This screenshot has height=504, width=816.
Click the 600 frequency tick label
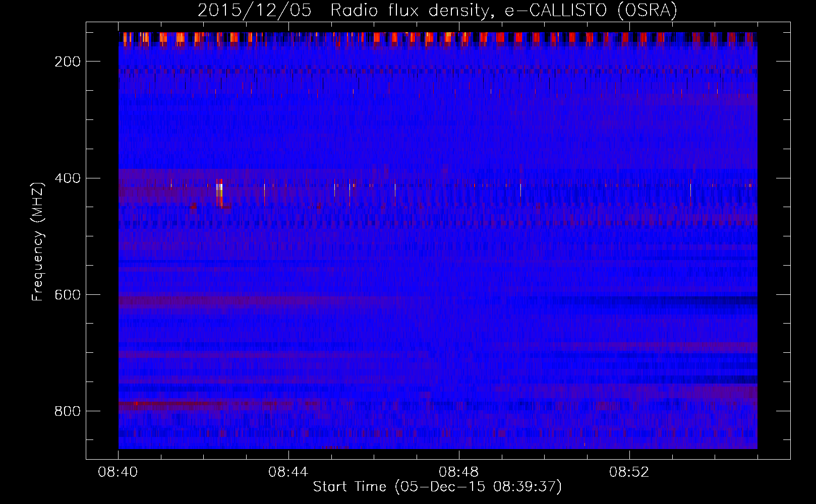tap(68, 295)
